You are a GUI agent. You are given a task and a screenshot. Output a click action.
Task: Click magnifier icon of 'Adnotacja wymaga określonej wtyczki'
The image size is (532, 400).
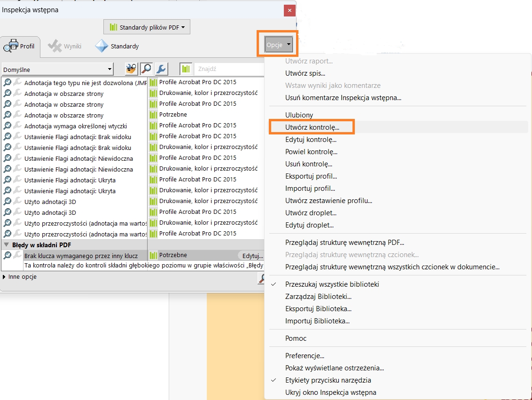7,126
